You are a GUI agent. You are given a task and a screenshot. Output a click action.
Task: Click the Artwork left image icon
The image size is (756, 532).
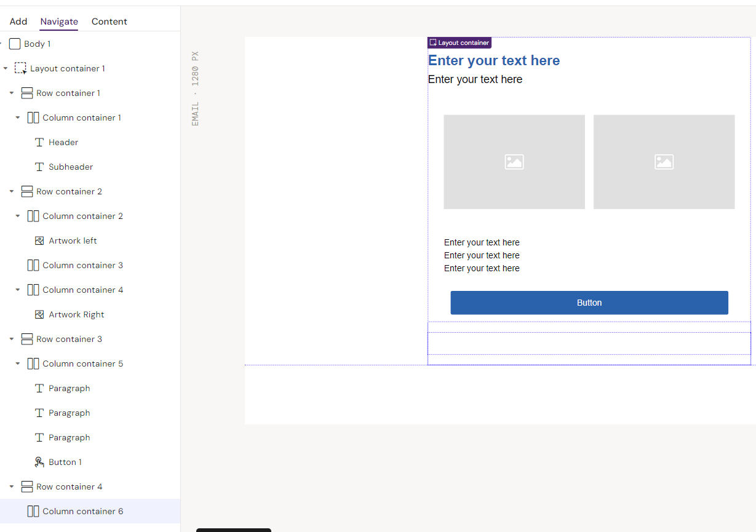click(x=39, y=240)
